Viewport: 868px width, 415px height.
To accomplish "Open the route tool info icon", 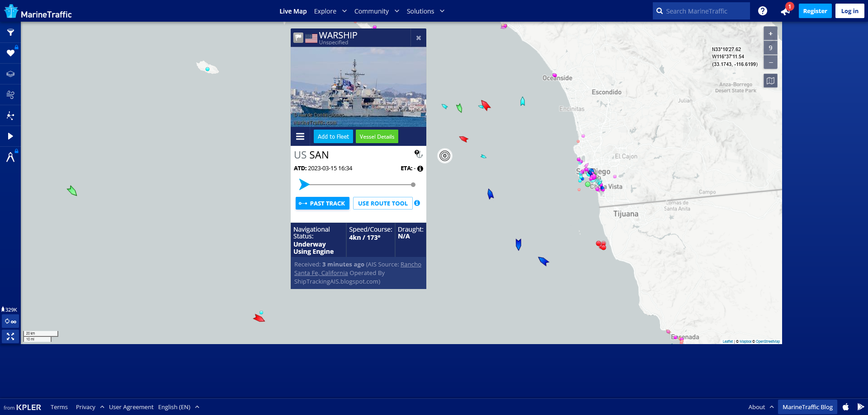I will tap(417, 203).
